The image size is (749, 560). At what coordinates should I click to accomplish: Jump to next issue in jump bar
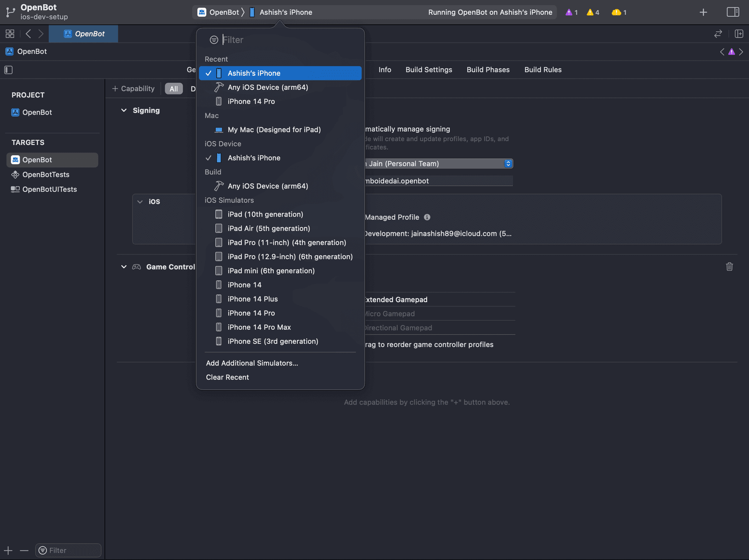(741, 52)
